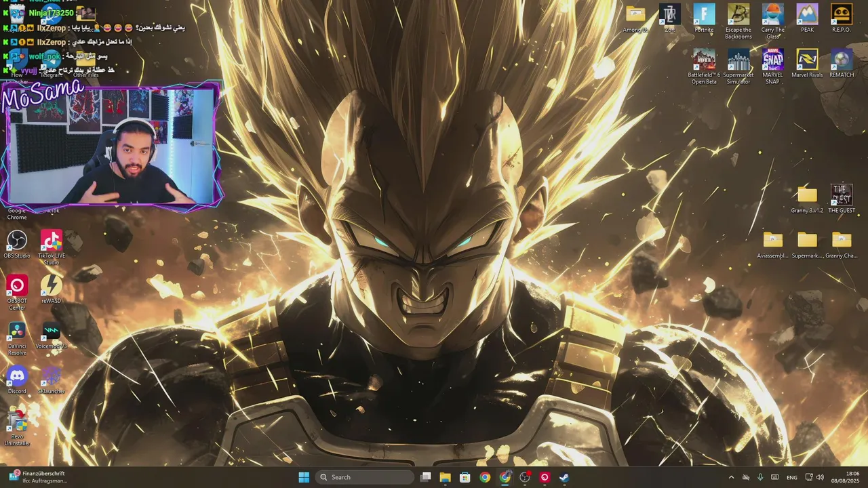Open THE GUEST desktop shortcut
Image resolution: width=868 pixels, height=488 pixels.
842,199
